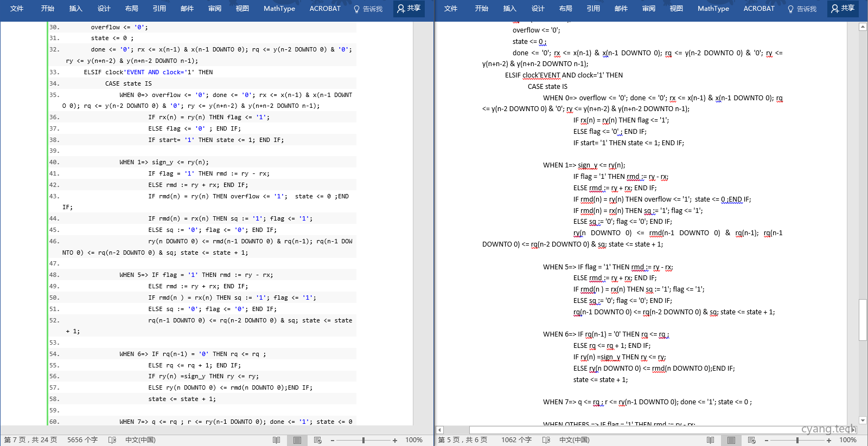Zoom out using minus icon in left window

[x=333, y=440]
